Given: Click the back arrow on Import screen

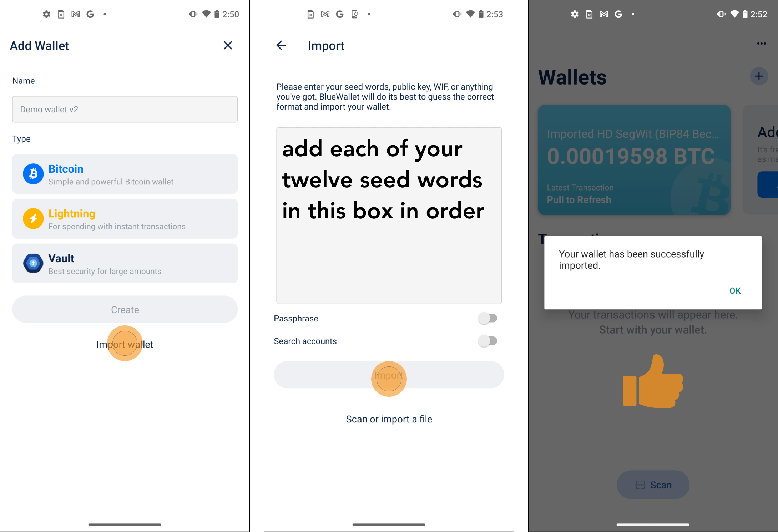Looking at the screenshot, I should [x=282, y=46].
